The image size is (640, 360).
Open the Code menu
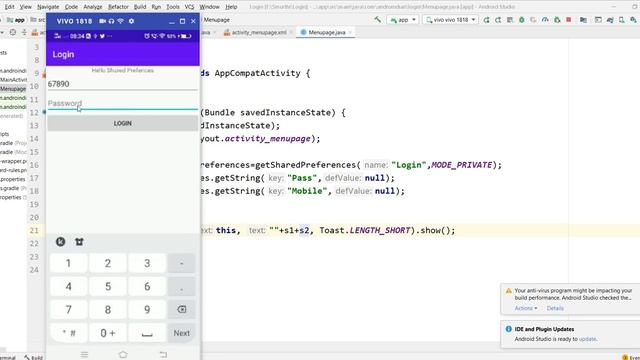point(71,7)
